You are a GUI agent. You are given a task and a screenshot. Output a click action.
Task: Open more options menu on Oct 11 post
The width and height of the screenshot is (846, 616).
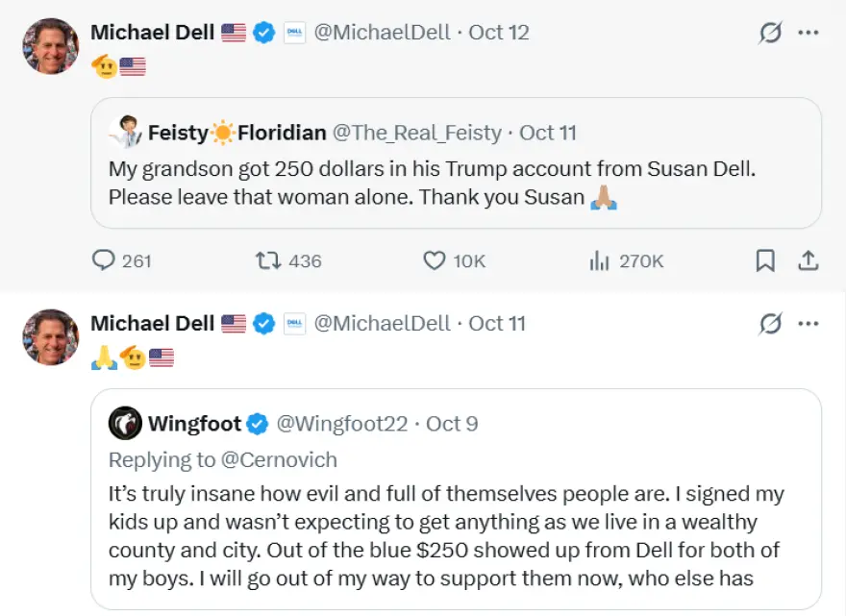809,324
